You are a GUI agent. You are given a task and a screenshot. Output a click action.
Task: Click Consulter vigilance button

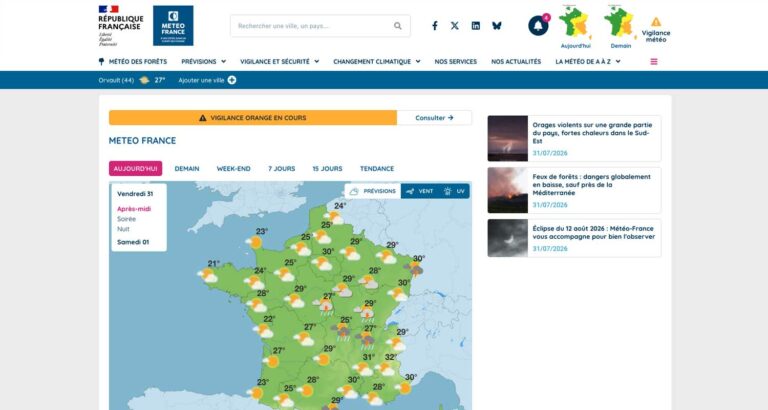[434, 118]
